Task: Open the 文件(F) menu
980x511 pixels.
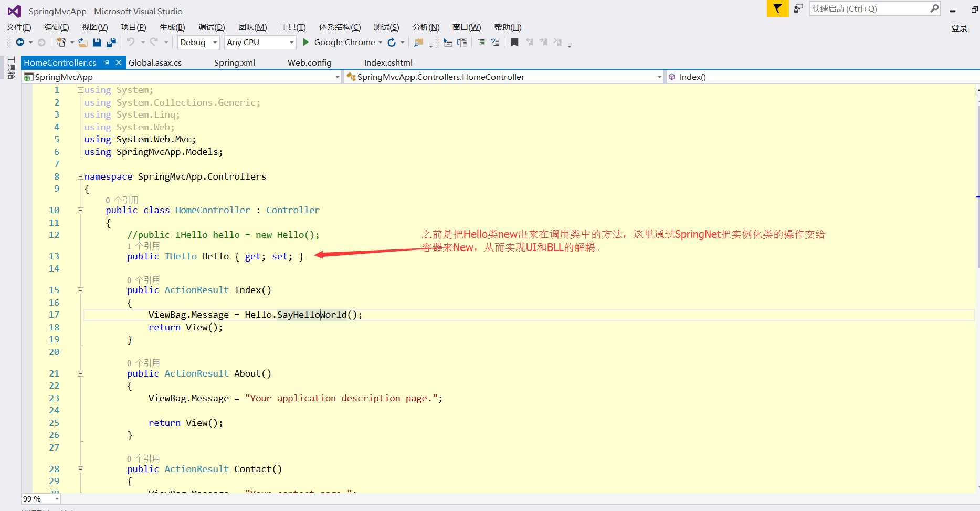Action: click(19, 27)
